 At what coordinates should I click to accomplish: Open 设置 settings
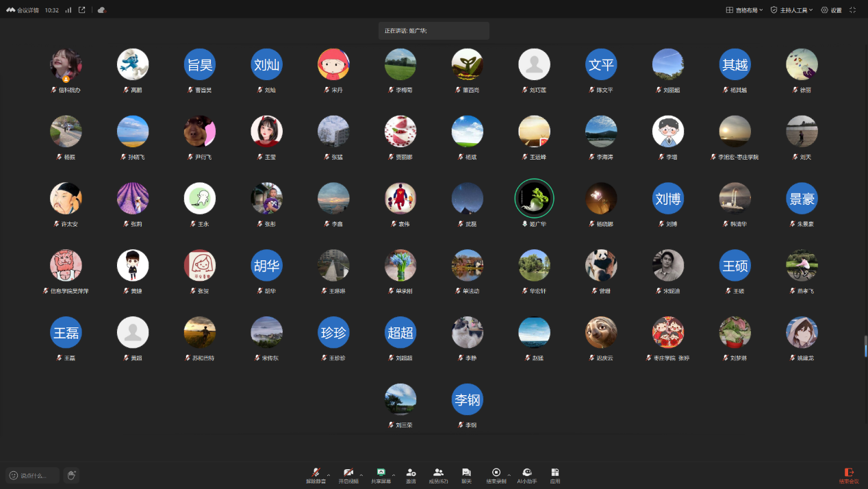(831, 10)
